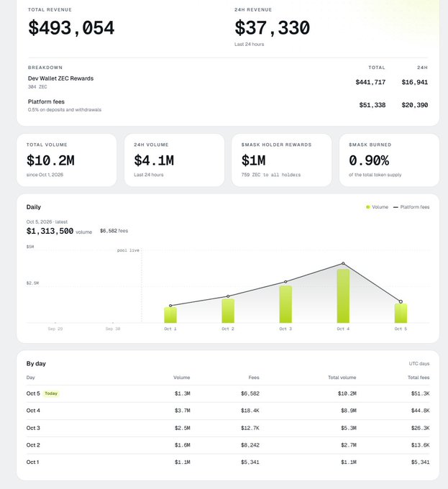Click the $37,330 24H revenue figure
448x489 pixels.
272,28
